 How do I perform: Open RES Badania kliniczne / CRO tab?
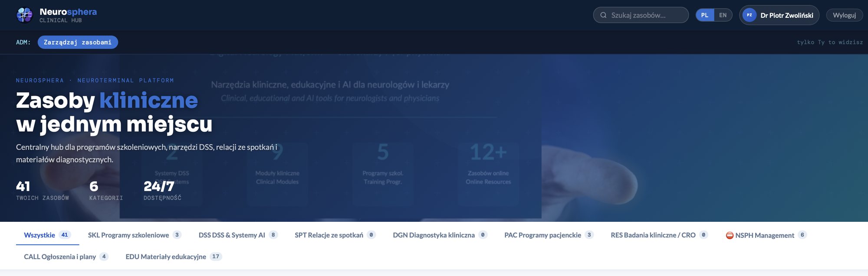(x=659, y=235)
